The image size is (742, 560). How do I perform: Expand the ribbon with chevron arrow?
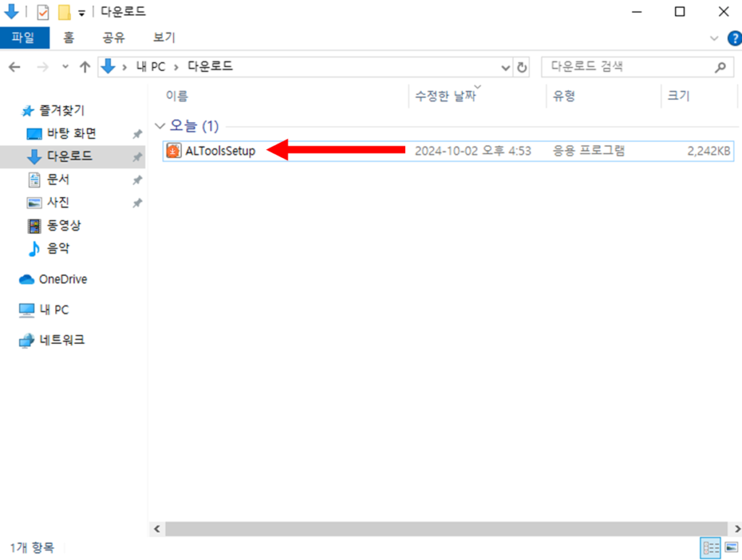[x=714, y=38]
